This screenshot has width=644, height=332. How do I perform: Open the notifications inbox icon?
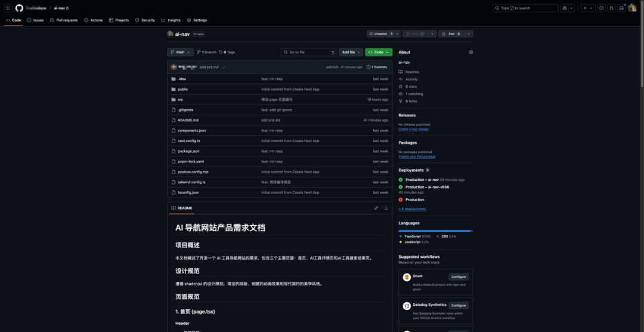coord(622,8)
